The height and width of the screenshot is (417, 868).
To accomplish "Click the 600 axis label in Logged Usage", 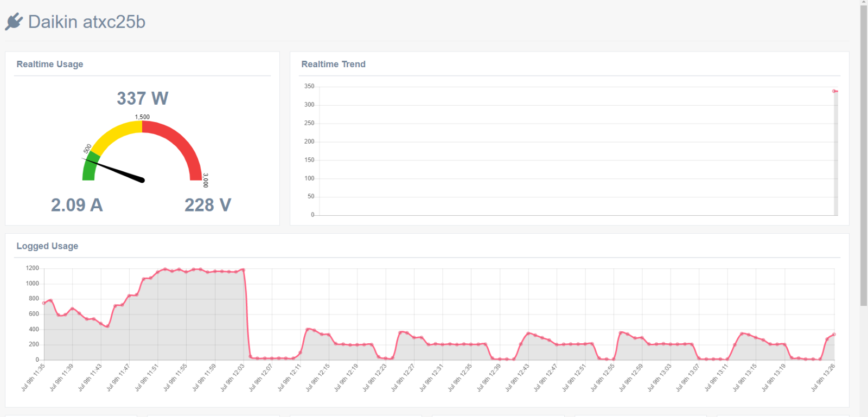I will tap(34, 314).
